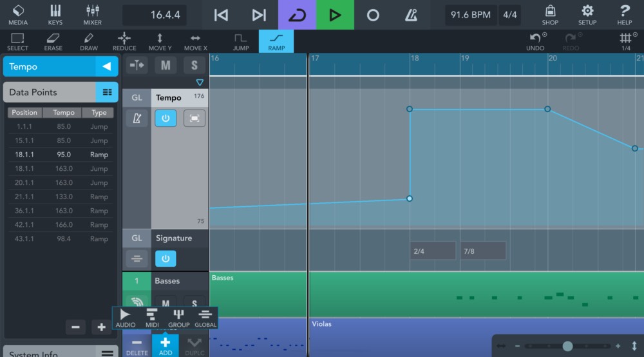Image resolution: width=644 pixels, height=357 pixels.
Task: Adjust the horizontal zoom slider knob
Action: (x=567, y=346)
